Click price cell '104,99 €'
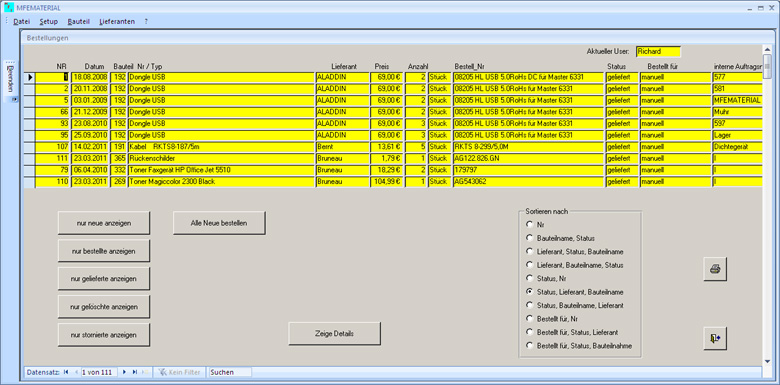 click(x=387, y=182)
